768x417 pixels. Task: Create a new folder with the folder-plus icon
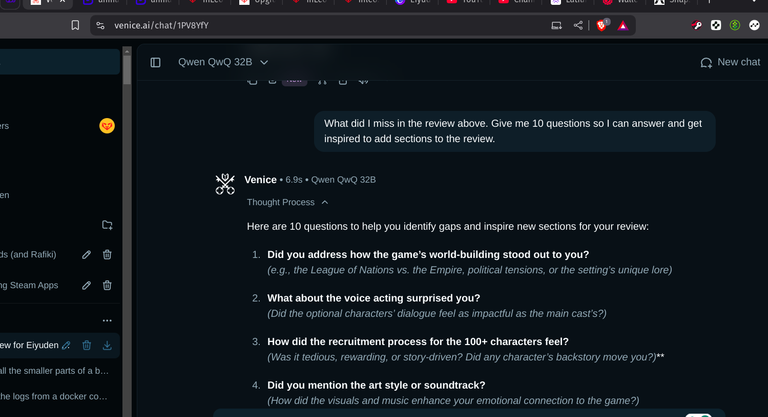[x=107, y=225]
